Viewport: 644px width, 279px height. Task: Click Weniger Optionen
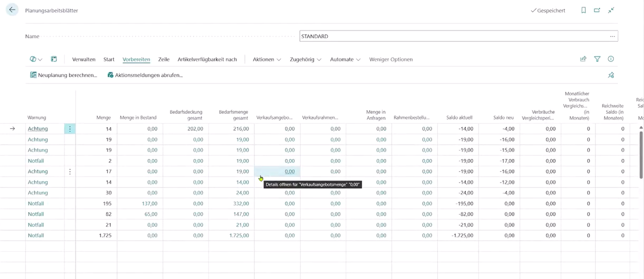coord(390,59)
